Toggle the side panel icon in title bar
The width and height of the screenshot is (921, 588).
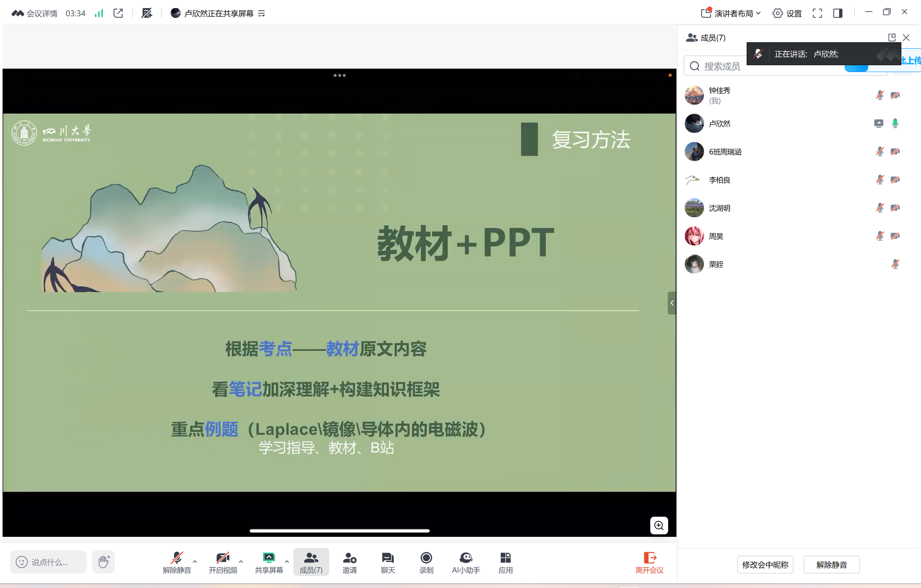837,13
